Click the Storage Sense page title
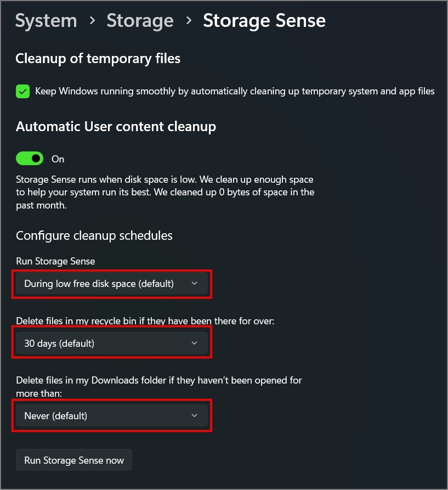The height and width of the screenshot is (490, 448). (x=264, y=21)
